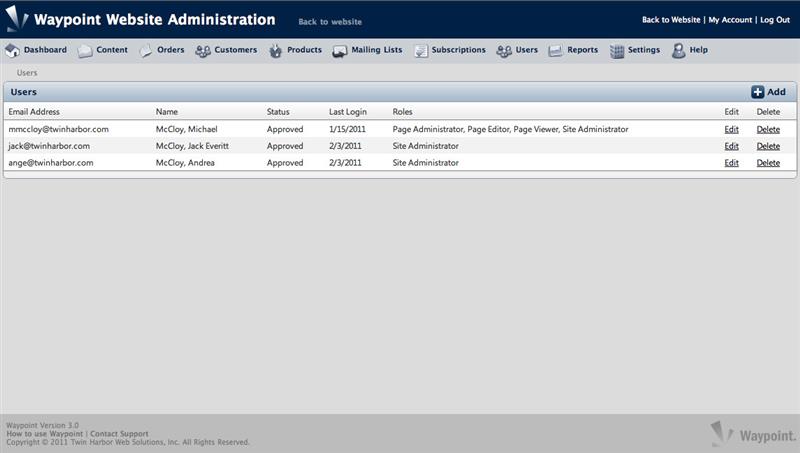Click last login date 1/15/2011
Image resolution: width=800 pixels, height=453 pixels.
(347, 130)
